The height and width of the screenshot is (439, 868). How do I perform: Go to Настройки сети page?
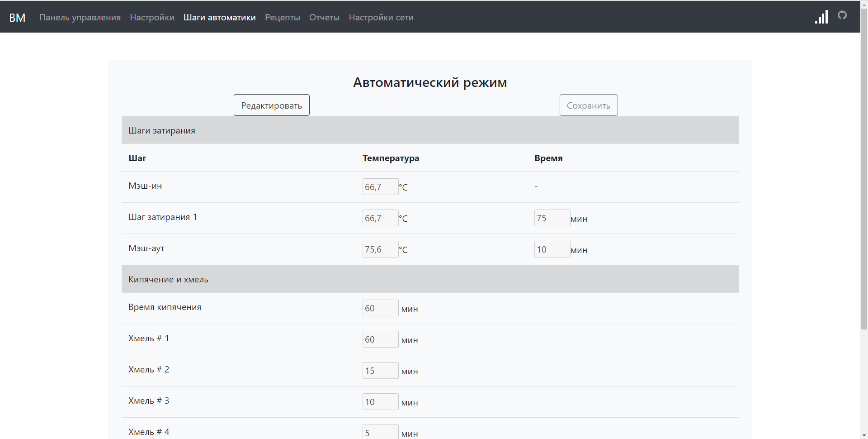pyautogui.click(x=381, y=17)
